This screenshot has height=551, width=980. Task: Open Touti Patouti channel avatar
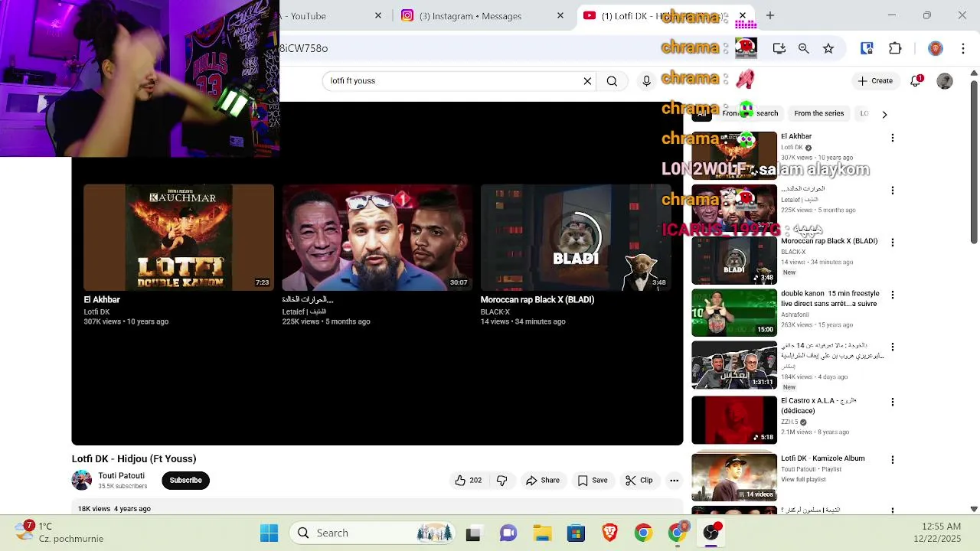[82, 481]
